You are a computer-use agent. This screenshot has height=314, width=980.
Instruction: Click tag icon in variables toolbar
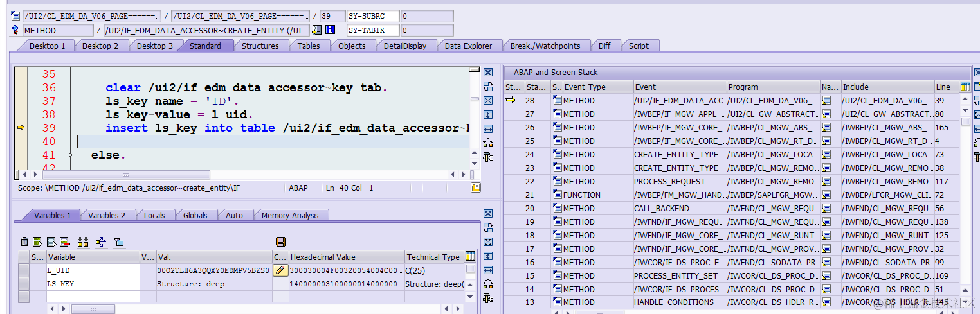(x=119, y=241)
